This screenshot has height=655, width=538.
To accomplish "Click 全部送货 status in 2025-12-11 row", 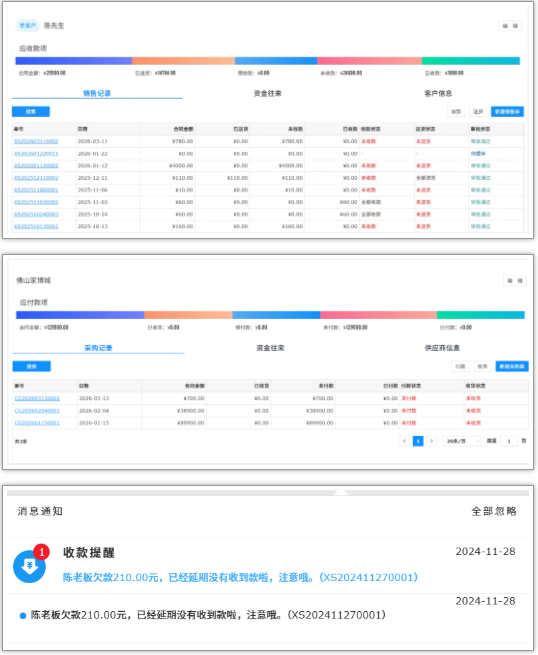I will (425, 178).
